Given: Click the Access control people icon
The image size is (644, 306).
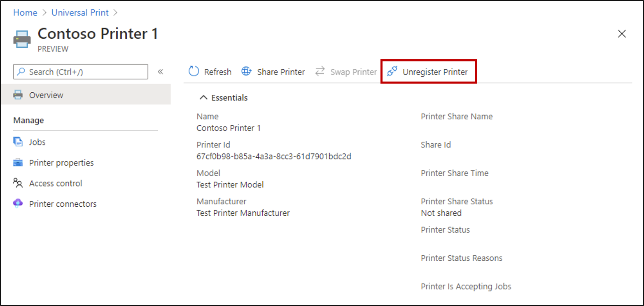Looking at the screenshot, I should pyautogui.click(x=17, y=183).
